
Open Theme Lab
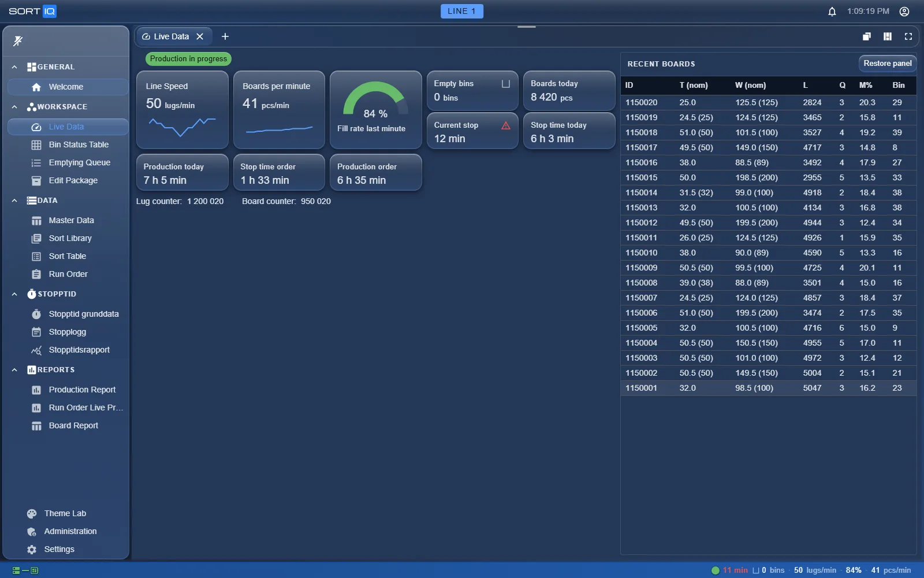[x=65, y=513]
